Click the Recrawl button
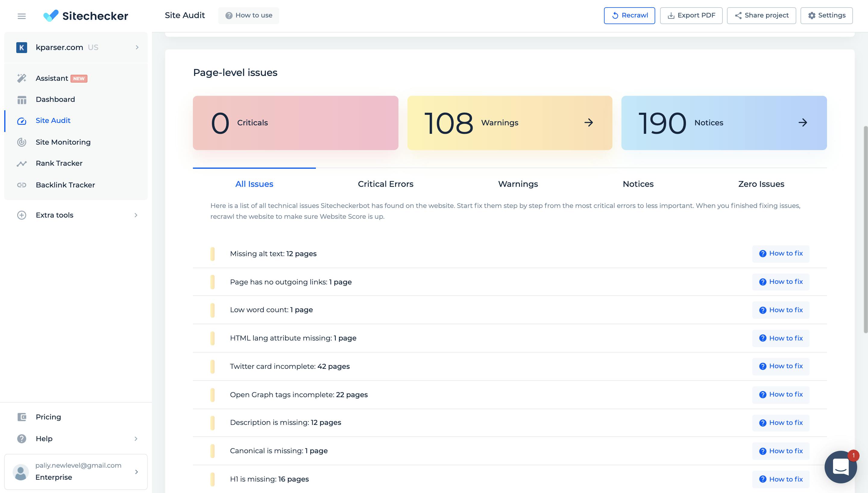This screenshot has height=493, width=868. [629, 15]
